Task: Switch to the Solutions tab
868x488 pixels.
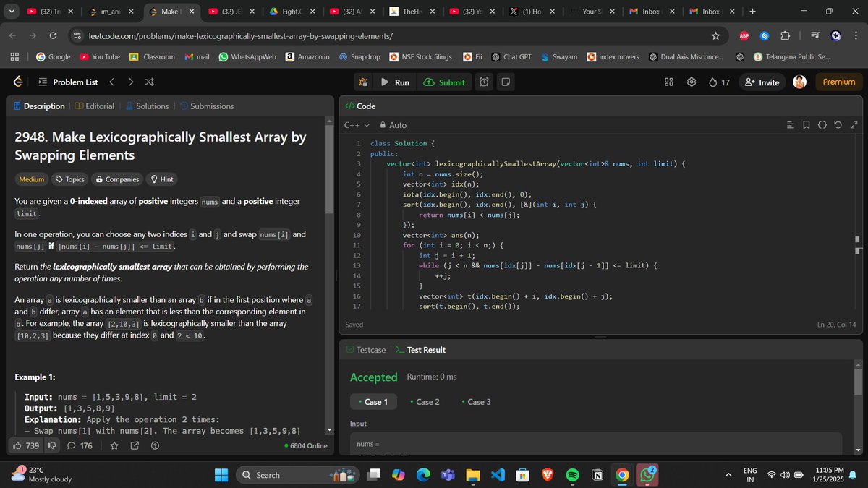Action: pyautogui.click(x=147, y=106)
